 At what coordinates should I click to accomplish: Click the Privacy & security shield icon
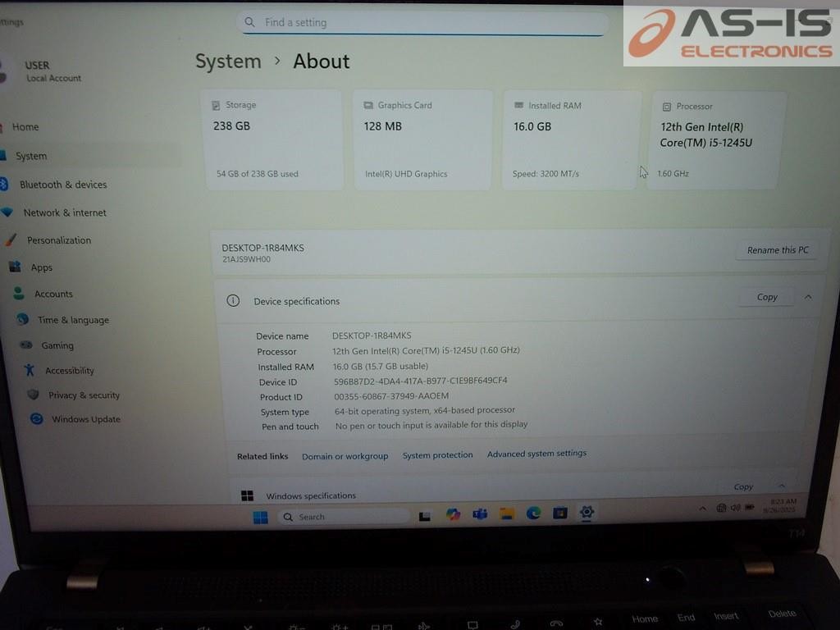pos(33,395)
